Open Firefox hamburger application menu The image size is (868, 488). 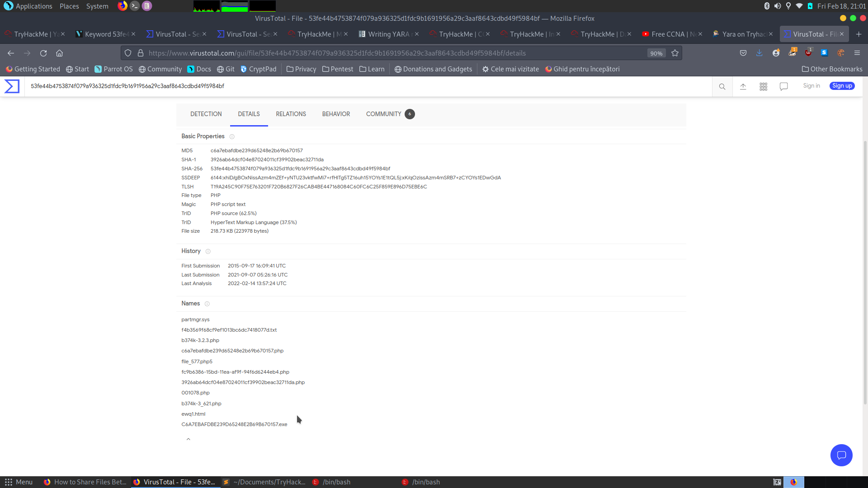(x=857, y=53)
